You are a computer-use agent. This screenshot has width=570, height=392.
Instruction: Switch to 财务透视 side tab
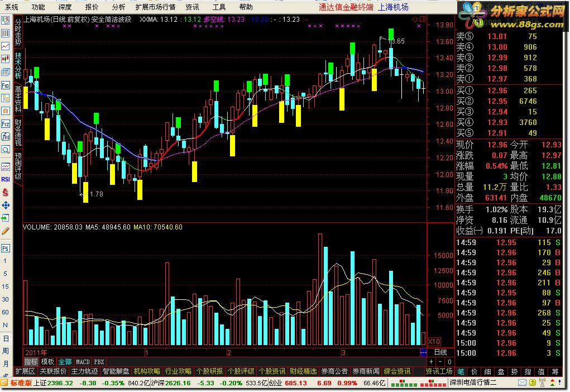coord(18,132)
